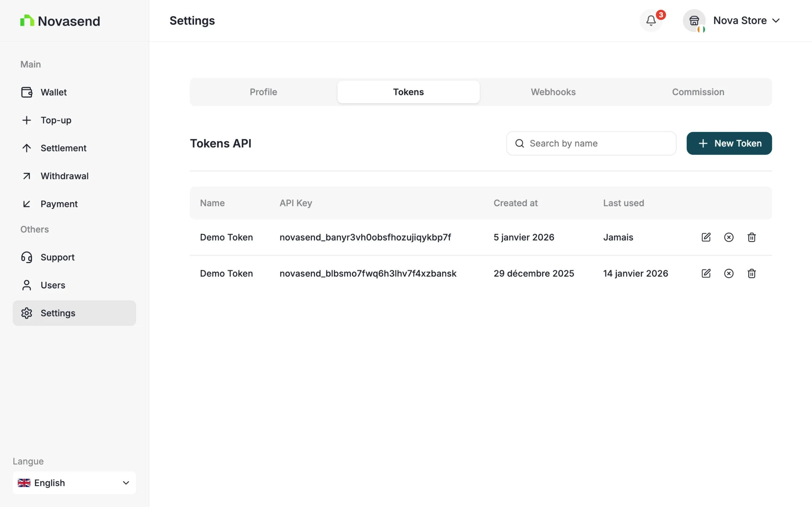812x507 pixels.
Task: Switch to the Commission tab
Action: [698, 92]
